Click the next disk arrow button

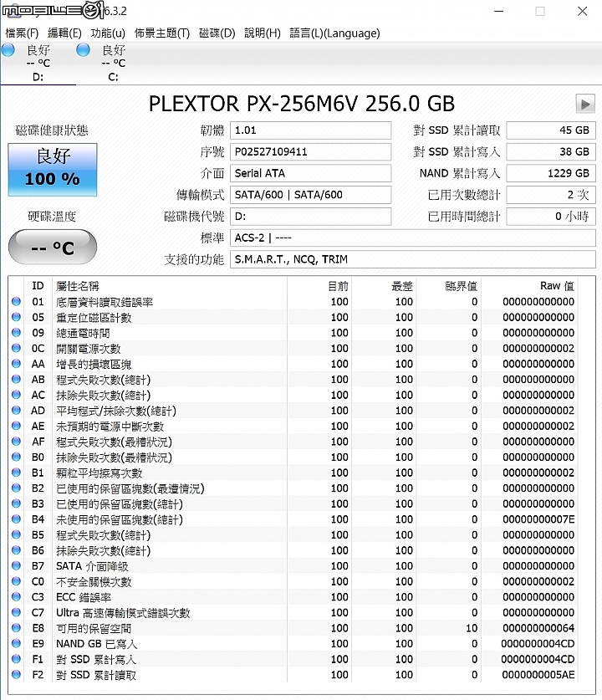585,104
